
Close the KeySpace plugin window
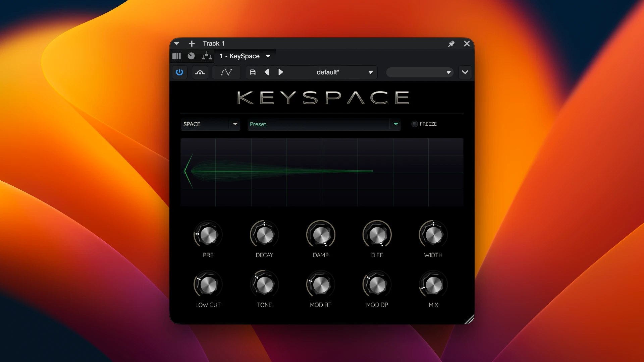[x=467, y=44]
